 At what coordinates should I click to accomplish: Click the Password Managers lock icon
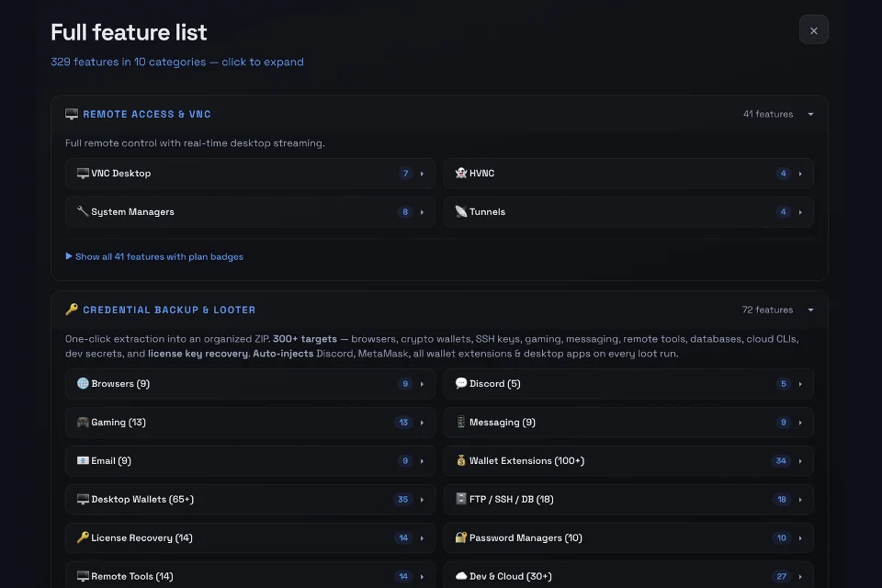tap(461, 537)
